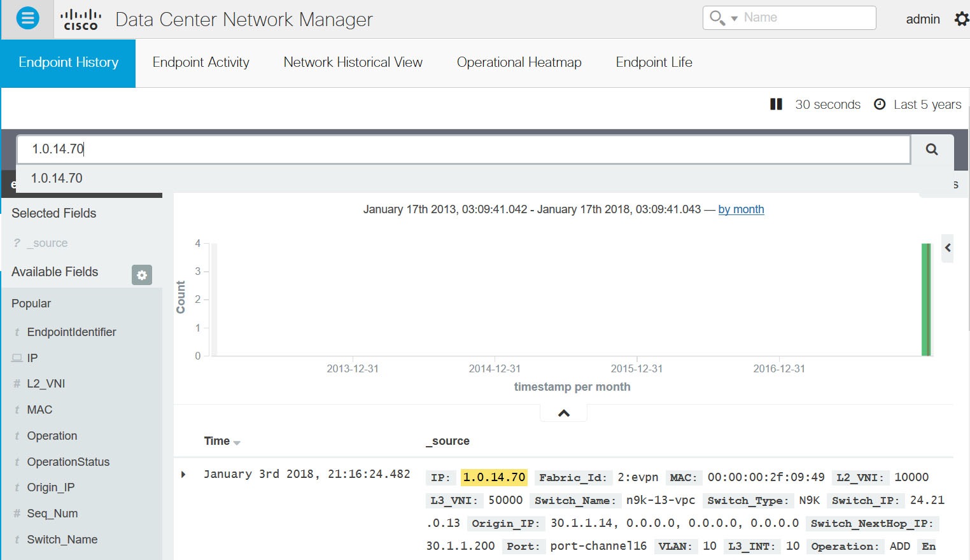Click the admin username
Screen dimensions: 970x560
922,18
